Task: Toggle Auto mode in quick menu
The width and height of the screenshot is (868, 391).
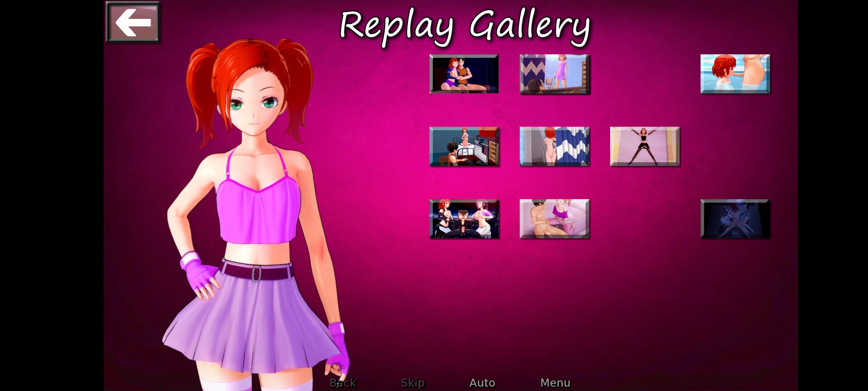Action: [482, 383]
